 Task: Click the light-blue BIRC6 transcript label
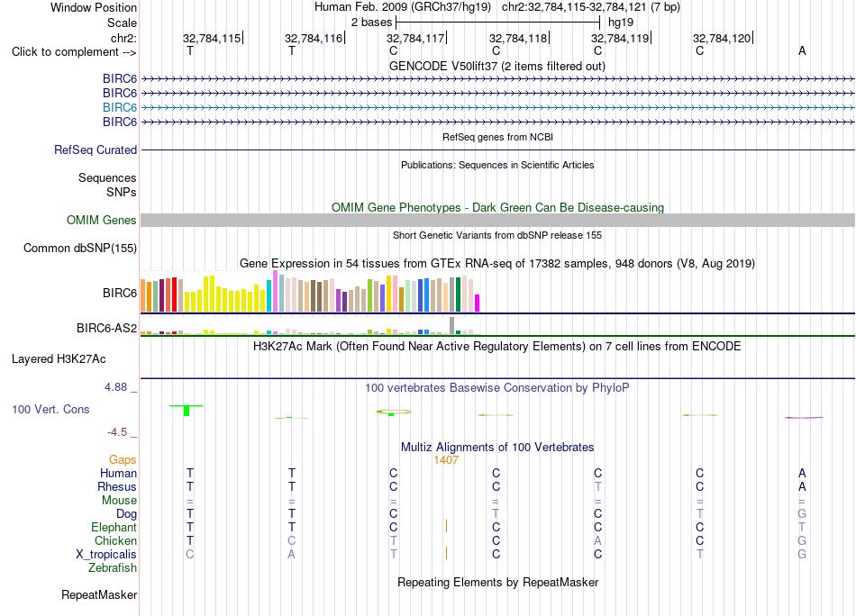[120, 107]
